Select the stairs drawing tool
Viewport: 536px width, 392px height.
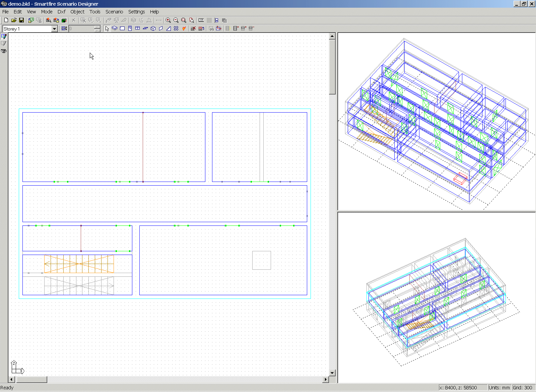(169, 28)
